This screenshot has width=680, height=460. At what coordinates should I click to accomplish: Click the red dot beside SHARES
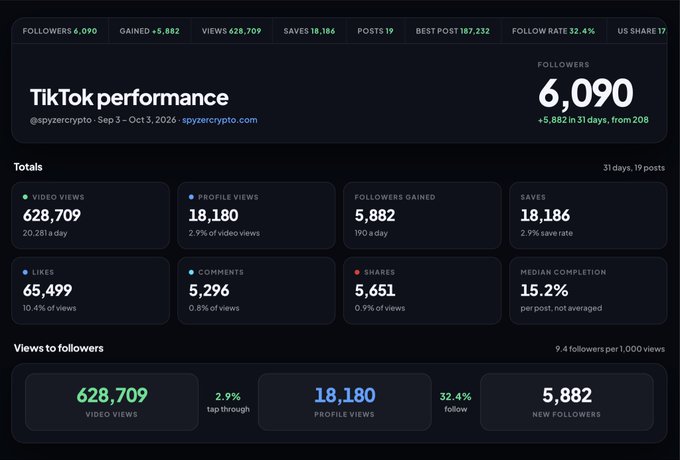click(357, 272)
